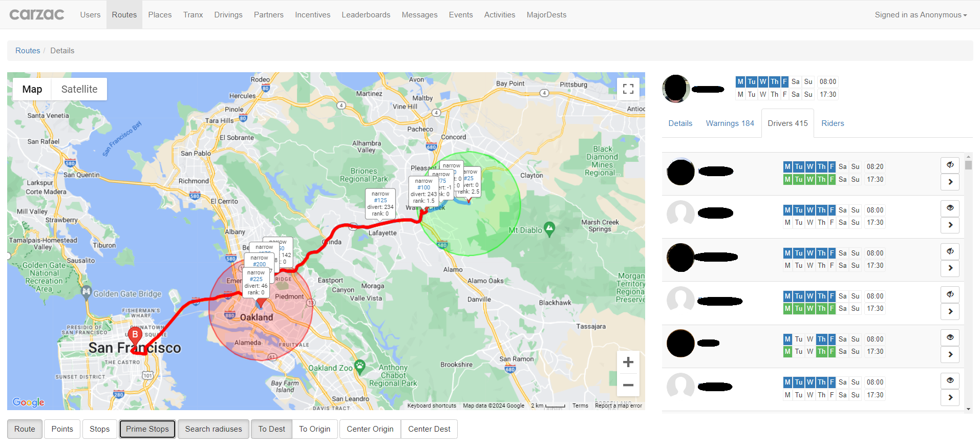
Task: Click the Center Origin button
Action: pyautogui.click(x=370, y=429)
